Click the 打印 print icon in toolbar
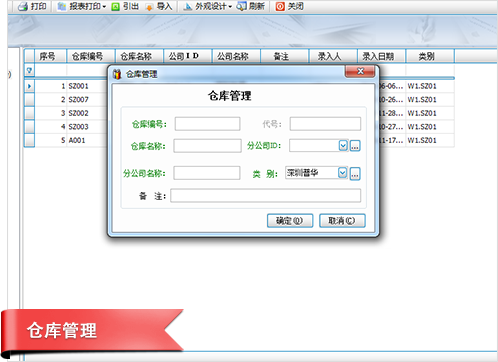This screenshot has width=498, height=362. coord(23,6)
